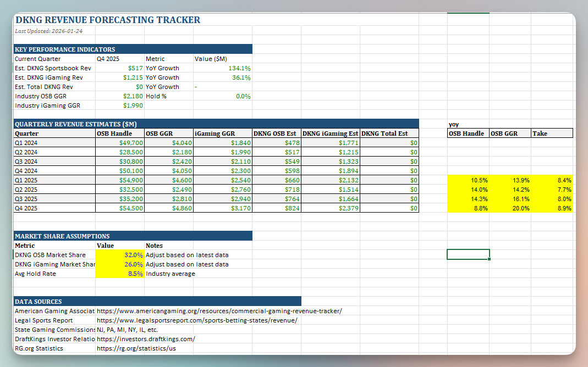This screenshot has height=367, width=588.
Task: Click the NJ, PA, MI, NY, IL, etc. cell
Action: coord(127,330)
